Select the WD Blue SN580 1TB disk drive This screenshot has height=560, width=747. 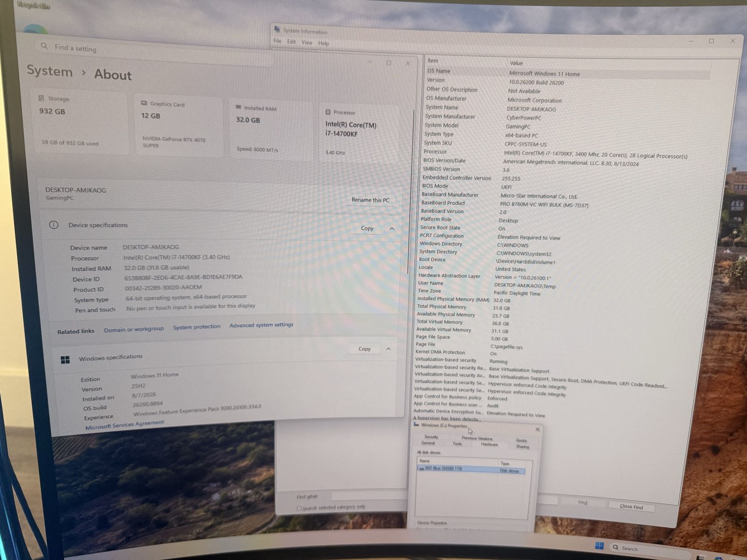tap(471, 469)
